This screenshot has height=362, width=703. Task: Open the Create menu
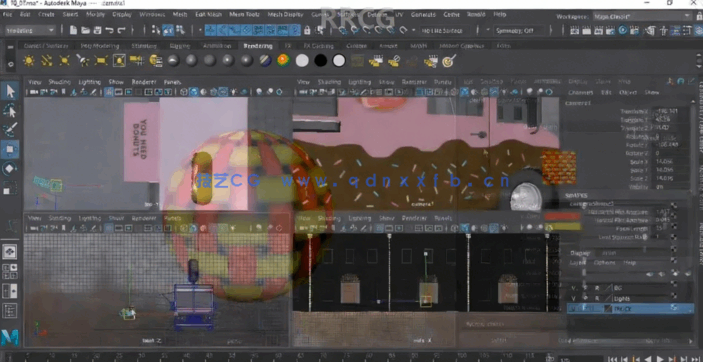pos(46,14)
